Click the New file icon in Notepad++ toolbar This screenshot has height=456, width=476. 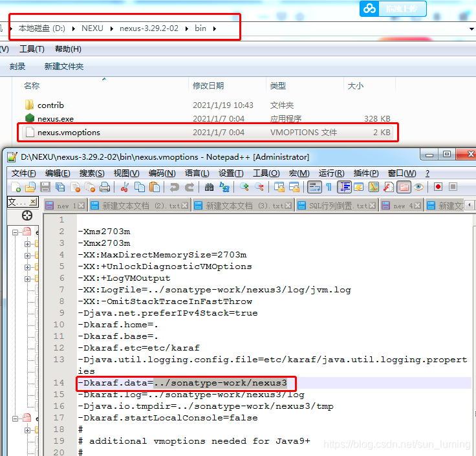(16, 187)
